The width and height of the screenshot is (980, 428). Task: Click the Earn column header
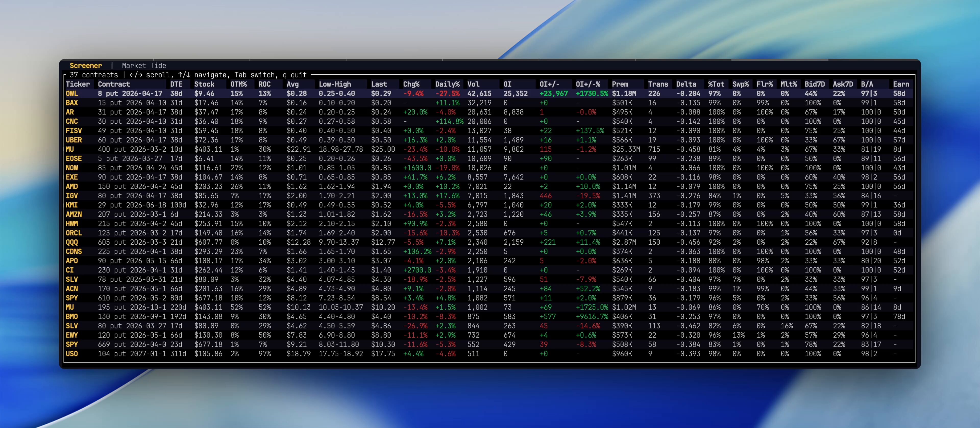900,84
